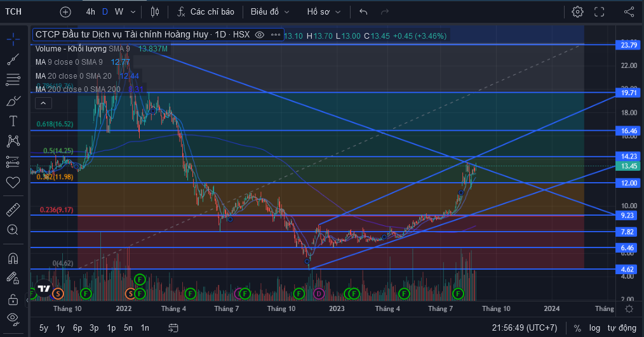The height and width of the screenshot is (337, 644).
Task: Select the 4h timeframe
Action: (x=91, y=12)
